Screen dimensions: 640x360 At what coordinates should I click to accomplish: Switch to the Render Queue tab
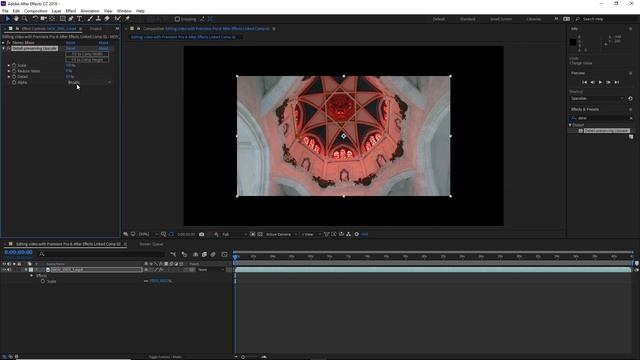pos(151,244)
